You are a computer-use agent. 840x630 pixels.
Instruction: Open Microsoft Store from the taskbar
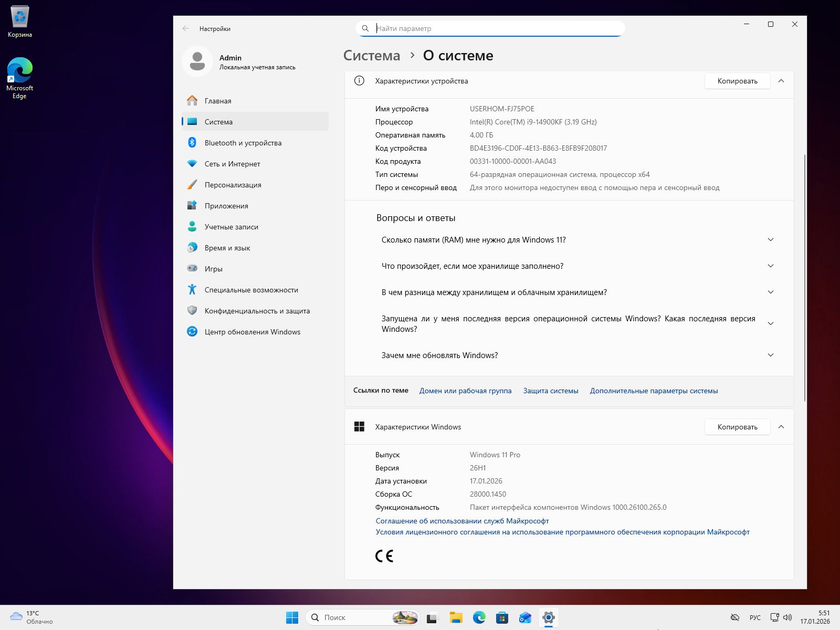(502, 618)
